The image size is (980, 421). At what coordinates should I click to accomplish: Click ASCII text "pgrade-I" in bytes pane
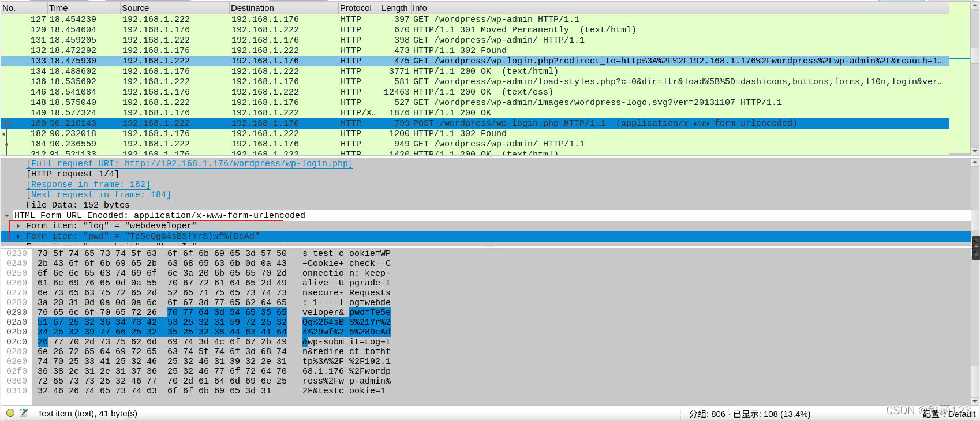point(370,283)
